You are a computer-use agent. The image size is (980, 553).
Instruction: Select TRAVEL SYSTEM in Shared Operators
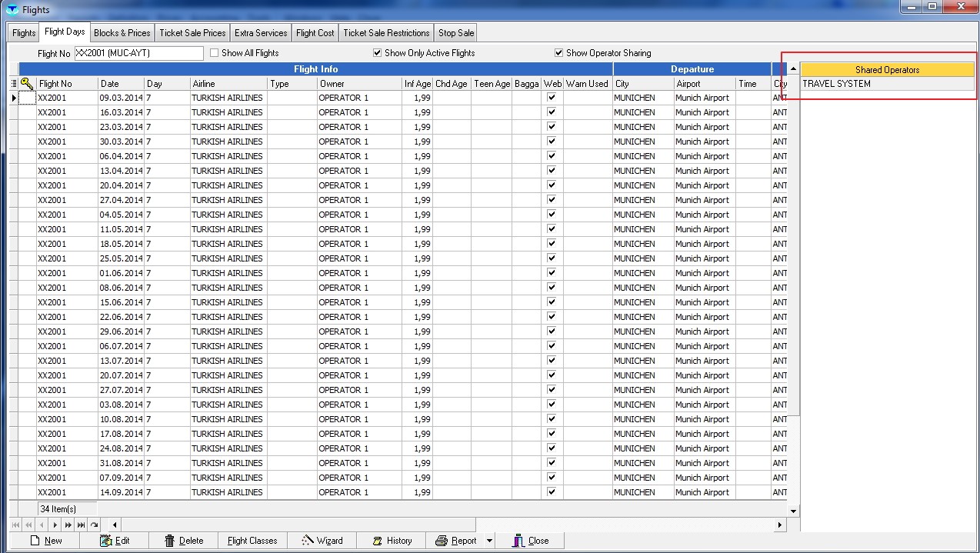pos(837,84)
